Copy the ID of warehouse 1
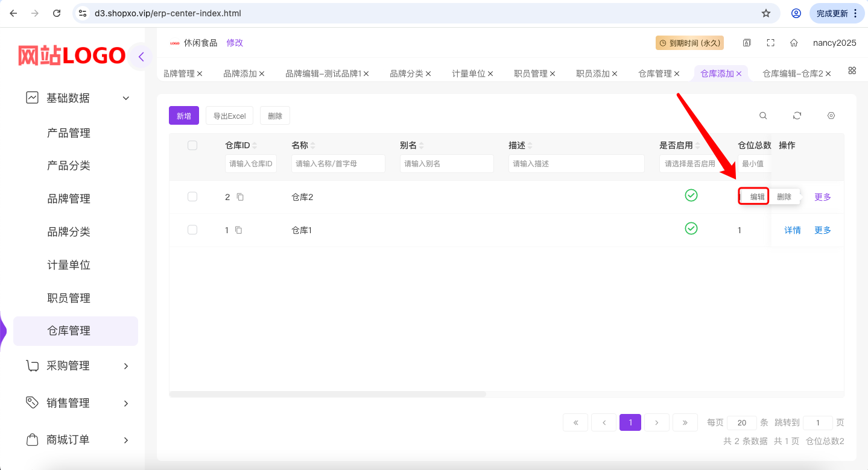 tap(239, 230)
